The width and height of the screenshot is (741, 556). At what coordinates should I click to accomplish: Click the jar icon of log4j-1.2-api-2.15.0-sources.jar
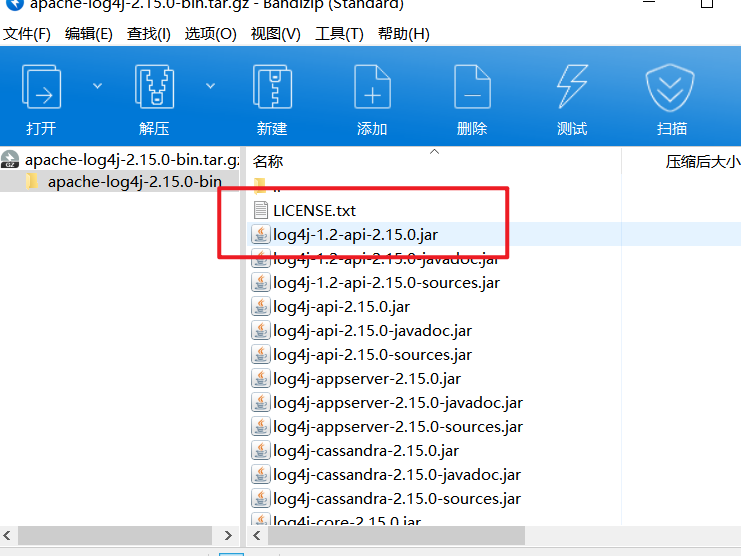260,282
